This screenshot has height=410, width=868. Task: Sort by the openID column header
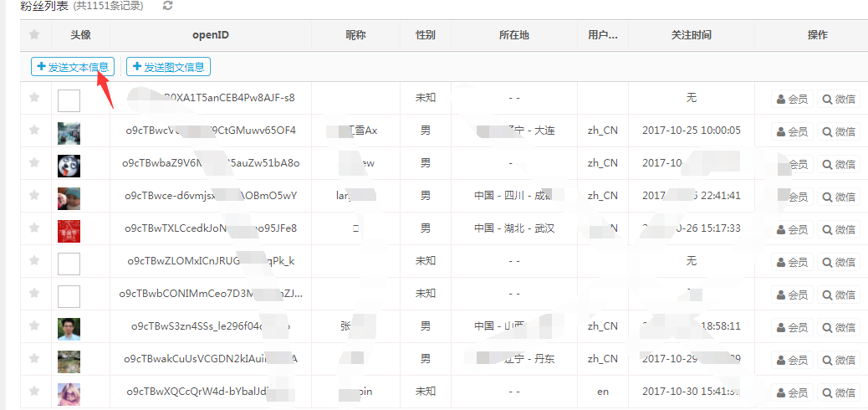(211, 35)
